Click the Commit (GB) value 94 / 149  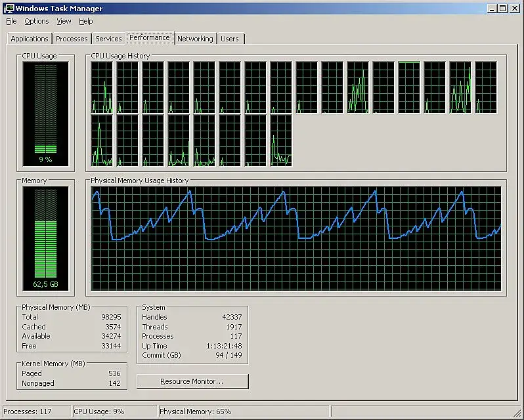[x=229, y=355]
